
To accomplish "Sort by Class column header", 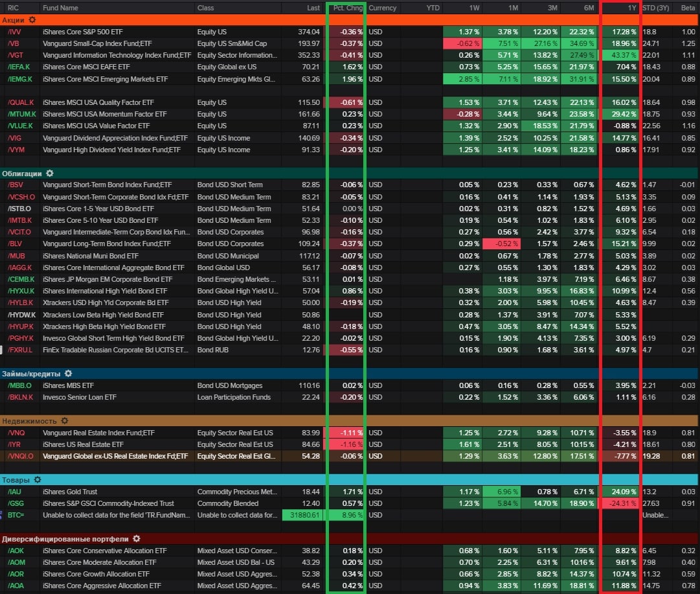I will pyautogui.click(x=206, y=8).
